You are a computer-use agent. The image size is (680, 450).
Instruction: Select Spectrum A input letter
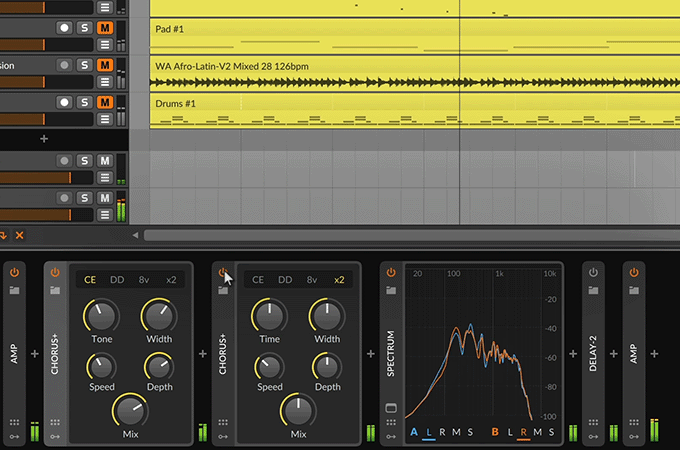pos(414,432)
